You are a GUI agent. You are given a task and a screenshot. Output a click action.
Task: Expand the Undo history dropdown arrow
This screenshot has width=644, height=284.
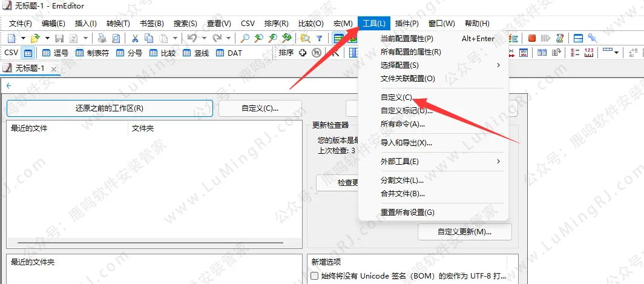[x=204, y=39]
